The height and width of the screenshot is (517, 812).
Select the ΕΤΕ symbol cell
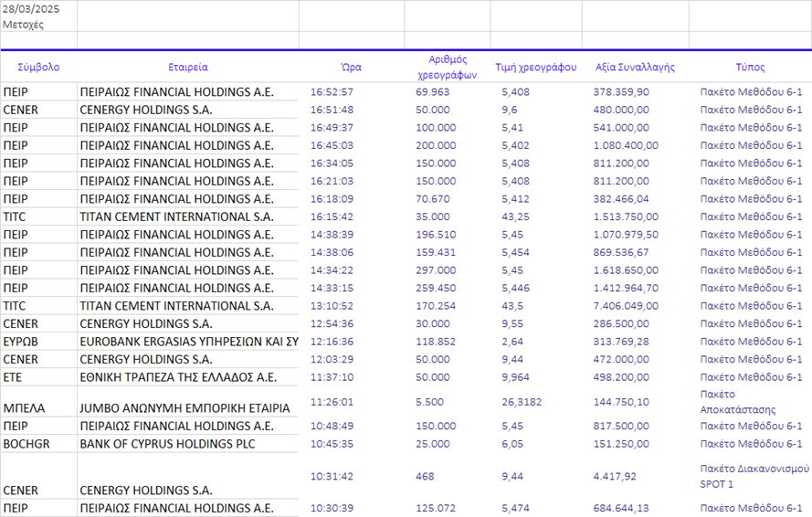pos(13,377)
